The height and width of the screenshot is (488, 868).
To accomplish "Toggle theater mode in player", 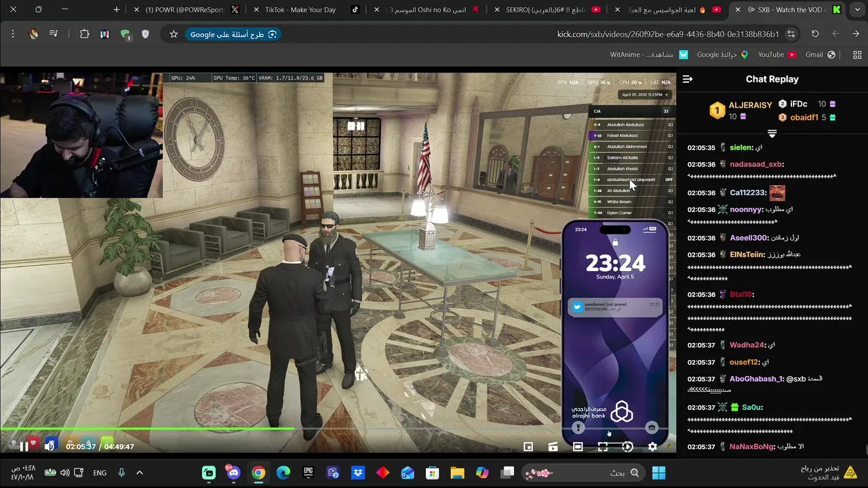I will pyautogui.click(x=578, y=447).
